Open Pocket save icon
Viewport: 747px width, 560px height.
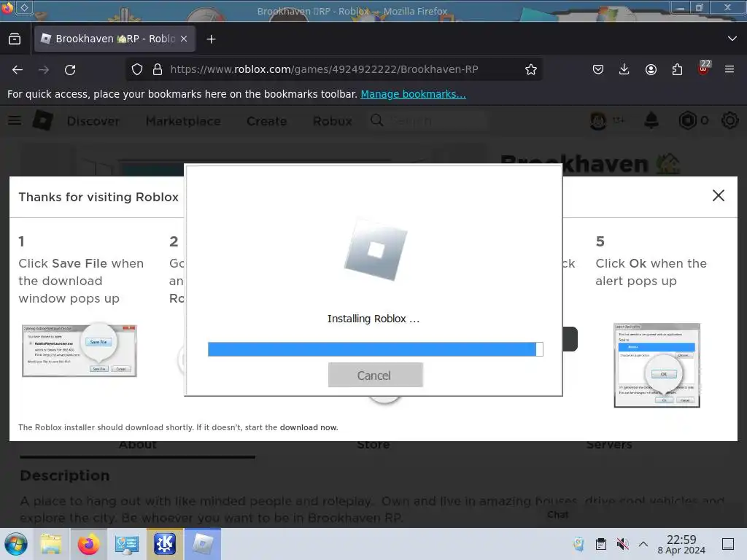pyautogui.click(x=598, y=69)
